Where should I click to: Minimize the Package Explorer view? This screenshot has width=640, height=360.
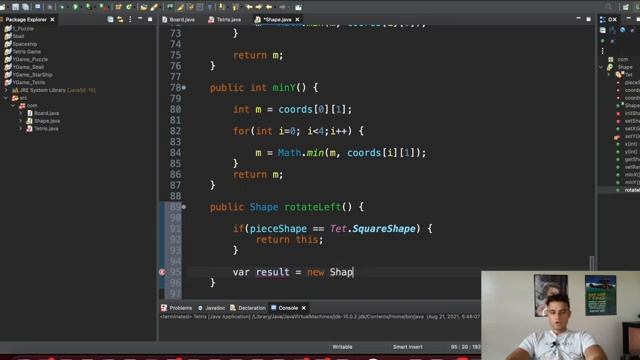click(140, 19)
